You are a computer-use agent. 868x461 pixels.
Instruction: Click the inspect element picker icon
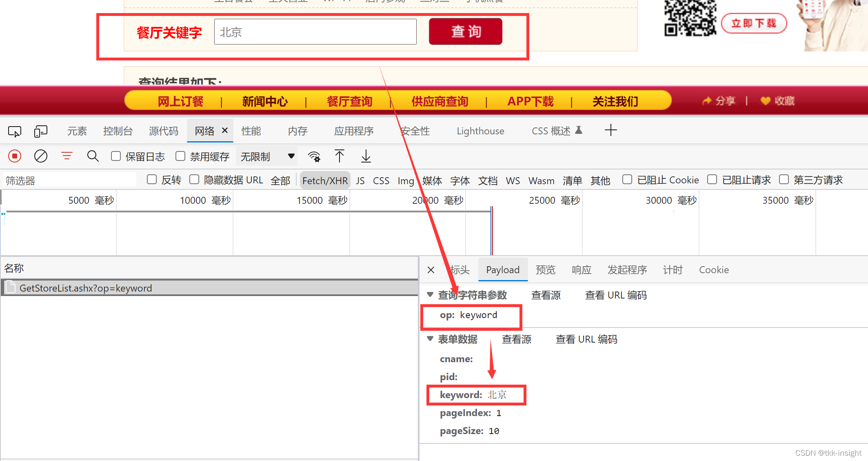[x=15, y=131]
